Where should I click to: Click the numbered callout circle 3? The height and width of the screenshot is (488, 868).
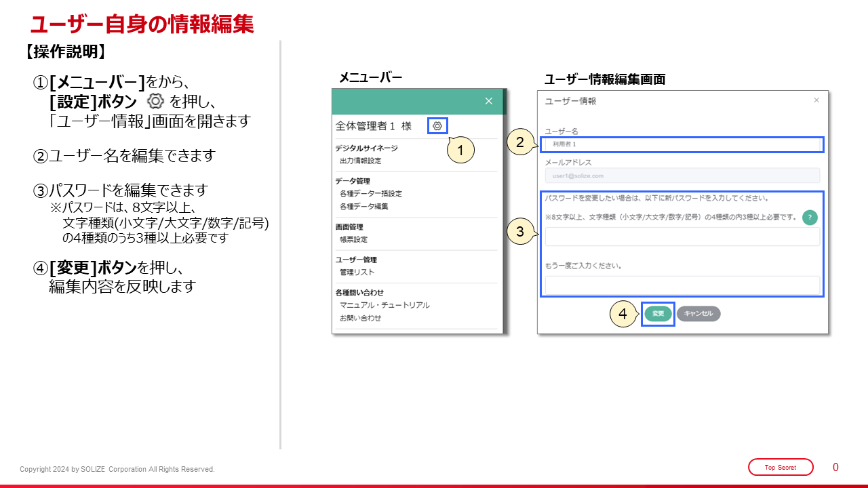[520, 232]
